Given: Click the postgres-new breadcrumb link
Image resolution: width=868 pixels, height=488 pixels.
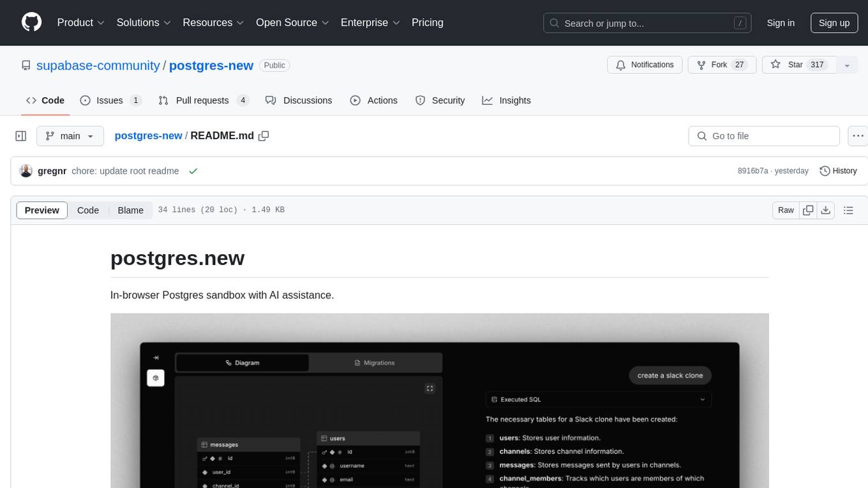Looking at the screenshot, I should 148,136.
